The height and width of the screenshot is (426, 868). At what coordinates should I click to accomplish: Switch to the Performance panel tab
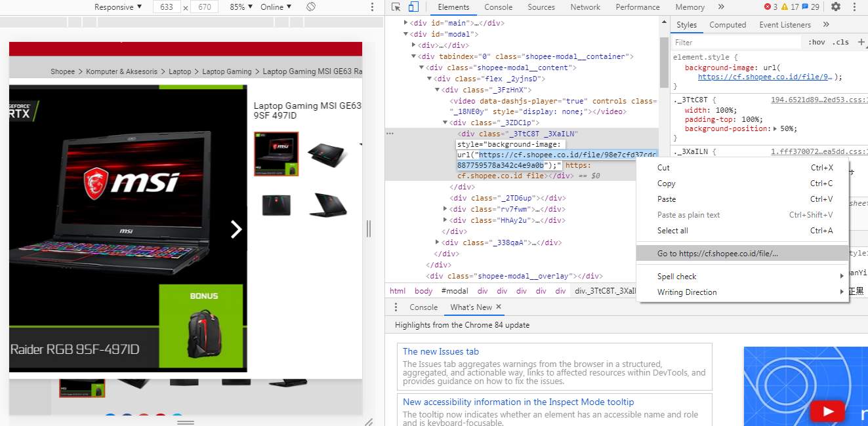point(638,7)
